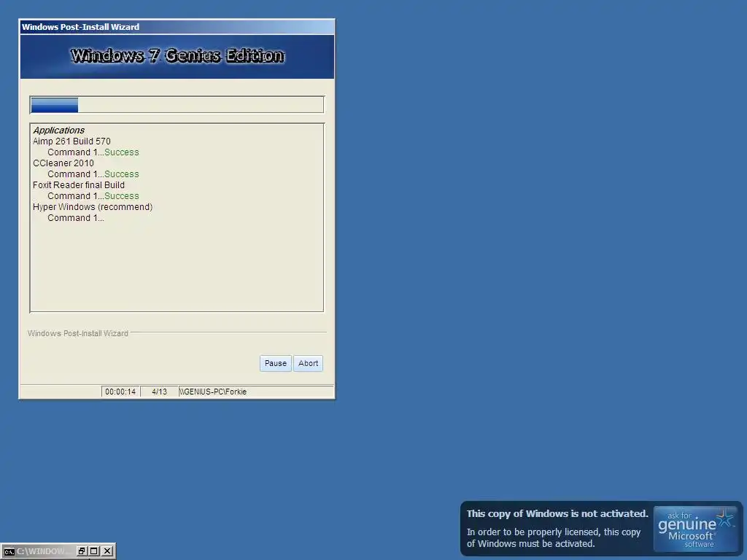Click the elapsed time 00:00:14 in status bar
Screen dimensions: 747x560
pos(120,392)
